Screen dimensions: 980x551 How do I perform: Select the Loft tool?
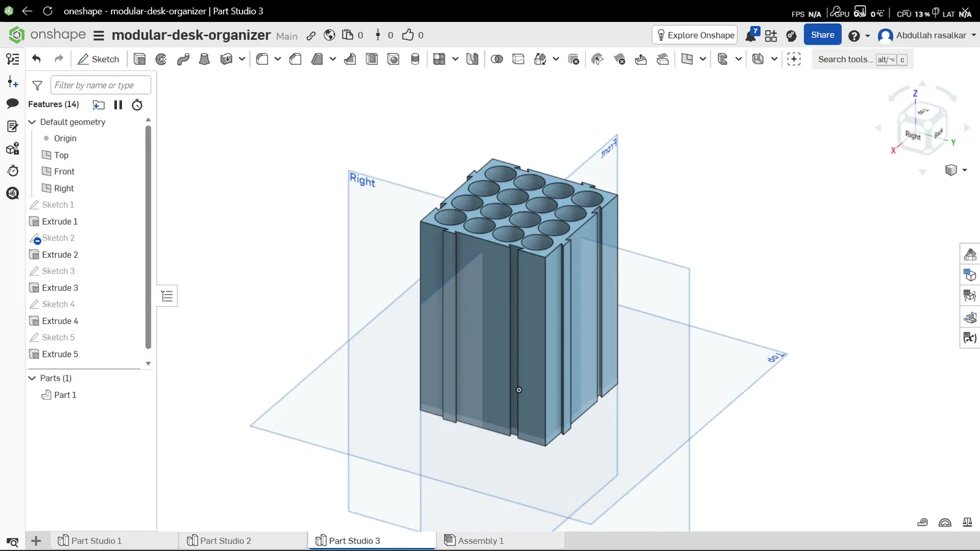(x=205, y=59)
